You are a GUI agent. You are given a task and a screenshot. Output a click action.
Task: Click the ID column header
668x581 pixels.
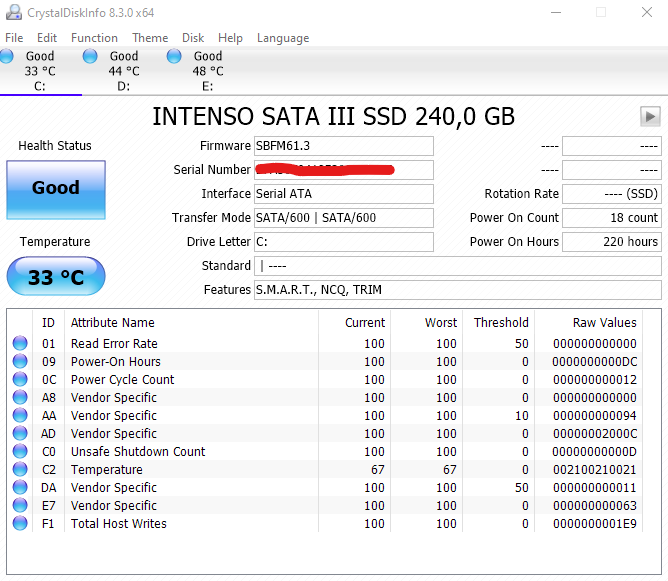click(x=48, y=322)
